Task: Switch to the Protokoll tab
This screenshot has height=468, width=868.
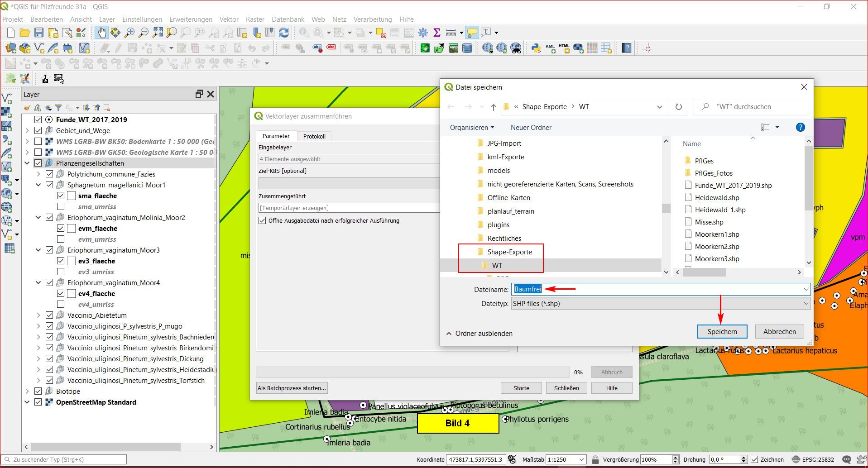Action: 314,136
